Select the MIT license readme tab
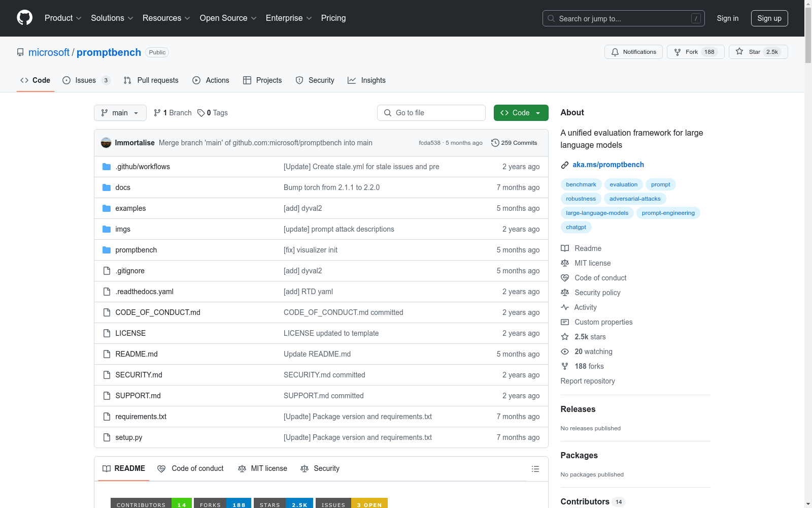 [262, 468]
